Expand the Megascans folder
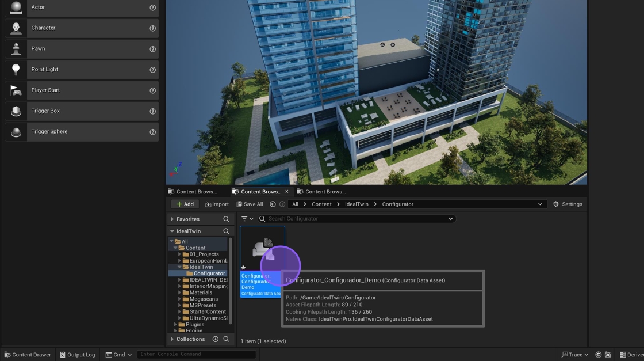This screenshot has width=644, height=361. coord(179,299)
